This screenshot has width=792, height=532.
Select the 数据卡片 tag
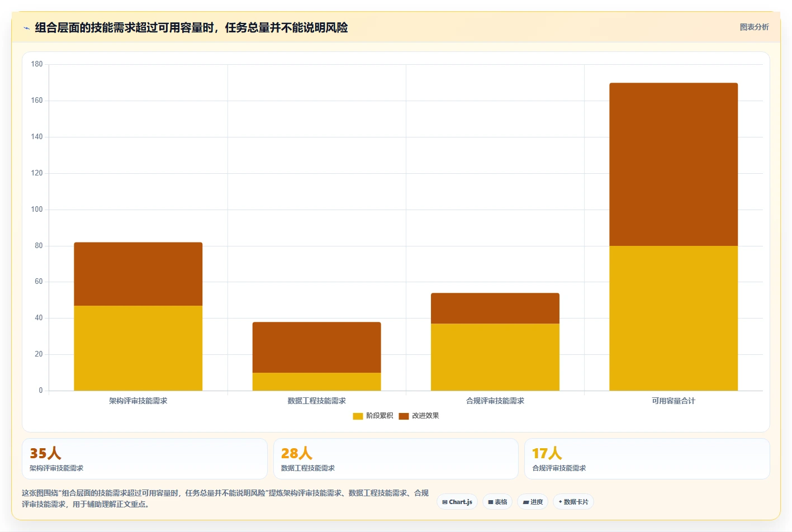[573, 502]
